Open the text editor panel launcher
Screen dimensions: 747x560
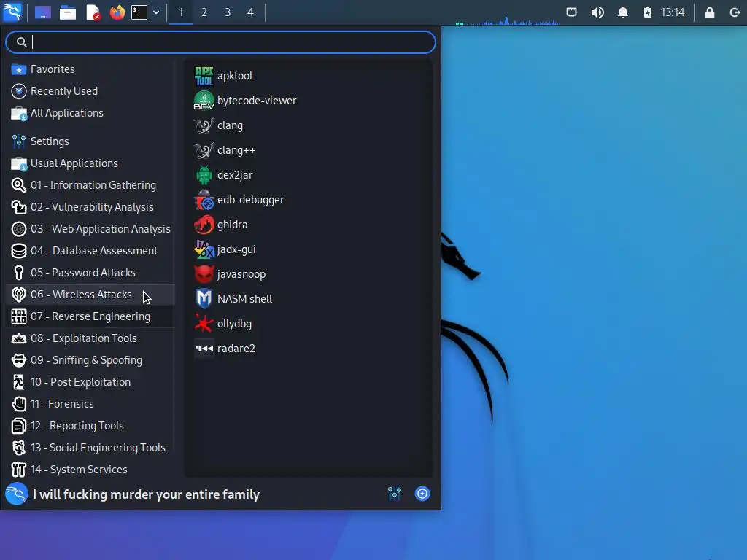(x=93, y=12)
